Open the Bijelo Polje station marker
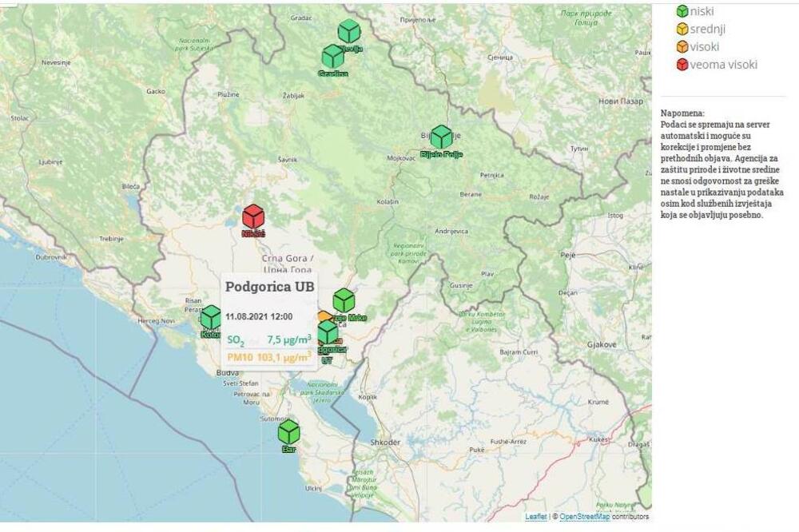The height and width of the screenshot is (532, 799). 441,137
